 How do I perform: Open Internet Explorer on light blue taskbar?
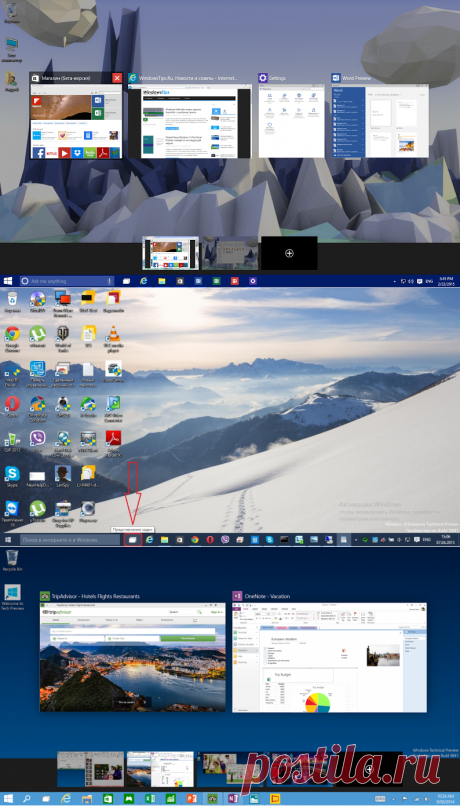click(x=66, y=799)
